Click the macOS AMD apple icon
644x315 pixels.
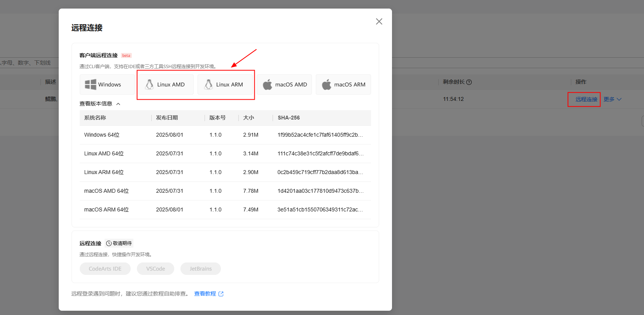(268, 84)
